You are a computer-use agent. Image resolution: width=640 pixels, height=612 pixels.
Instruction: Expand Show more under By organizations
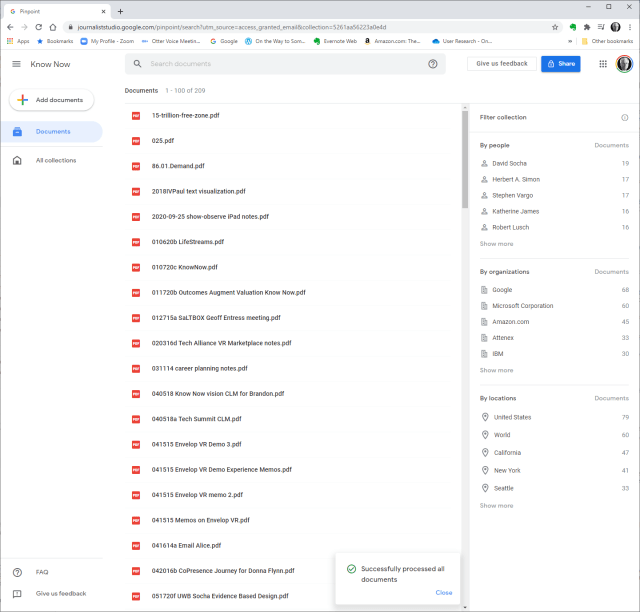pyautogui.click(x=496, y=370)
